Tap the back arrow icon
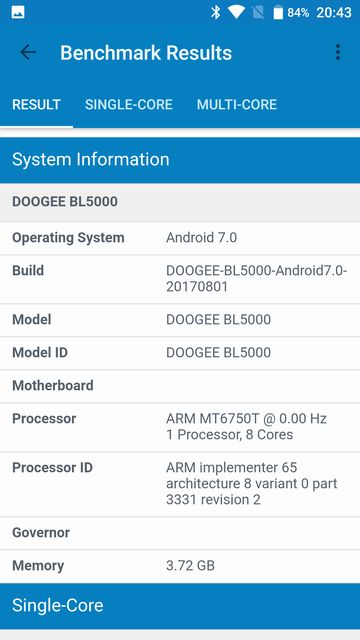 pyautogui.click(x=28, y=52)
